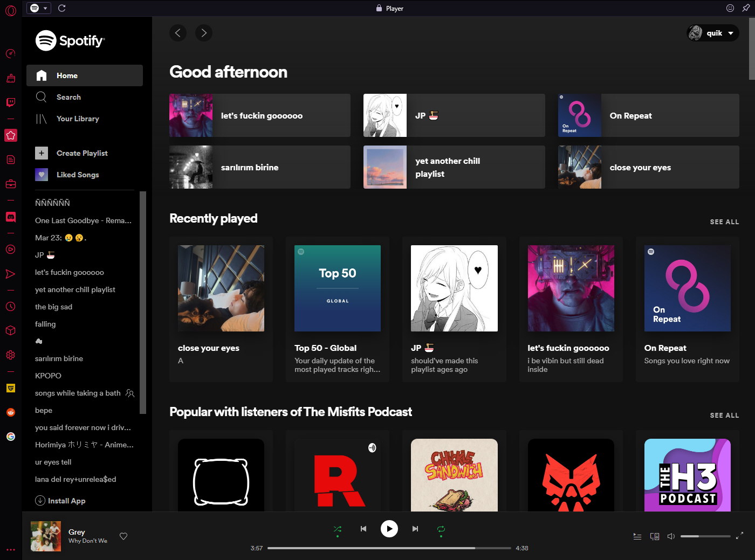Open 'KPOPO' playlist in sidebar
This screenshot has width=755, height=560.
point(48,376)
